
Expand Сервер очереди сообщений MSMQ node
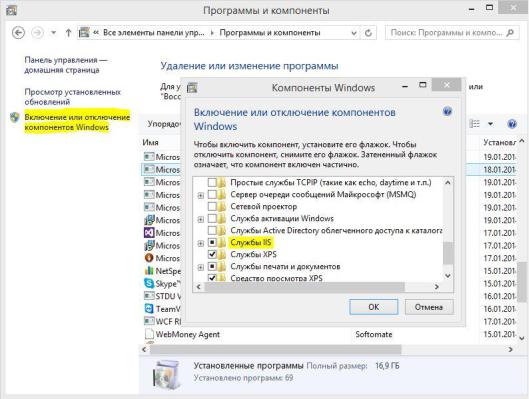(x=200, y=195)
